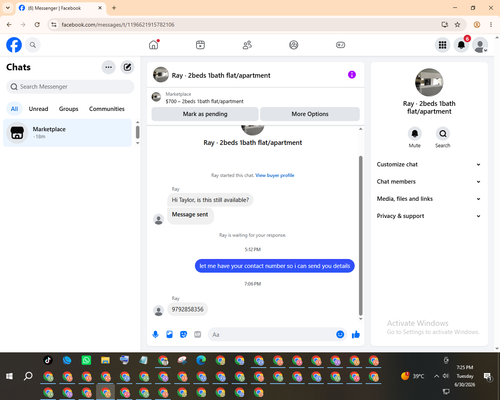The height and width of the screenshot is (400, 500).
Task: Open File Explorer from the taskbar
Action: (105, 360)
